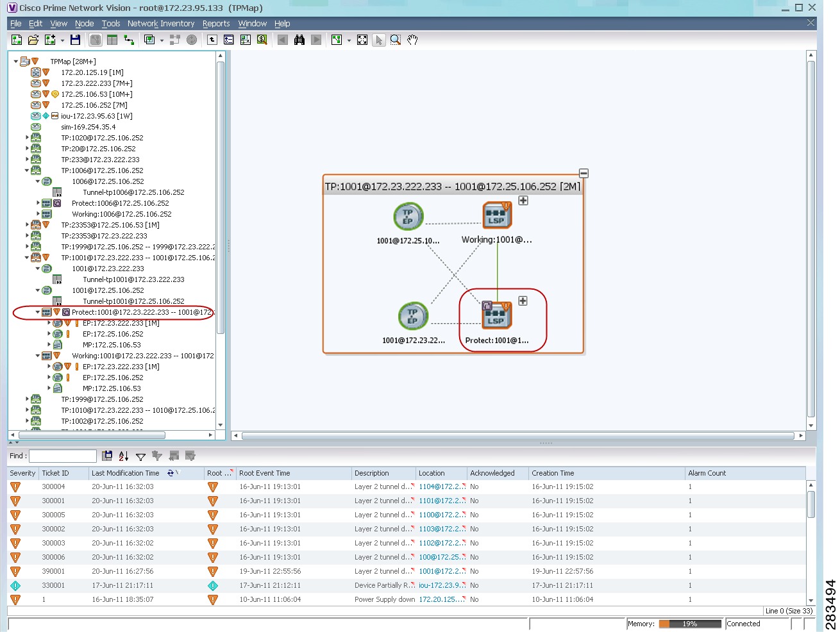Open location link 172.20.125... for Power Supply down
This screenshot has width=840, height=632.
441,599
